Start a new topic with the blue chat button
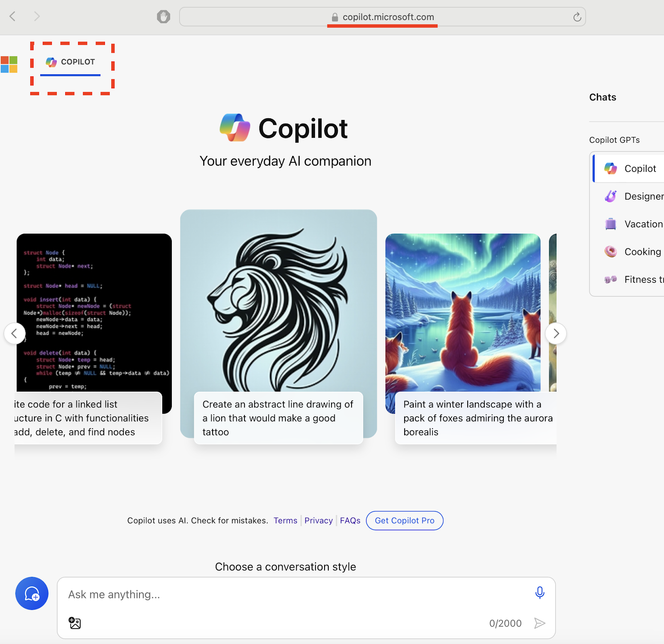The width and height of the screenshot is (664, 644). [32, 593]
